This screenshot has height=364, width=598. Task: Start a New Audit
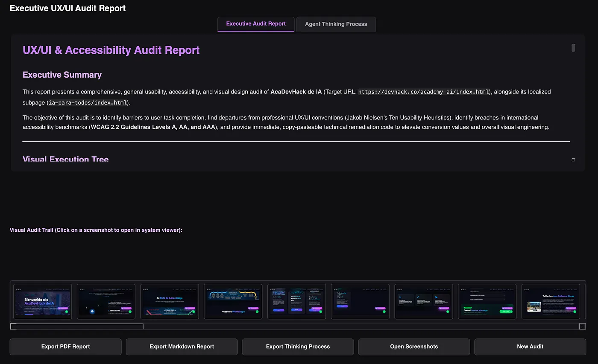(x=530, y=347)
